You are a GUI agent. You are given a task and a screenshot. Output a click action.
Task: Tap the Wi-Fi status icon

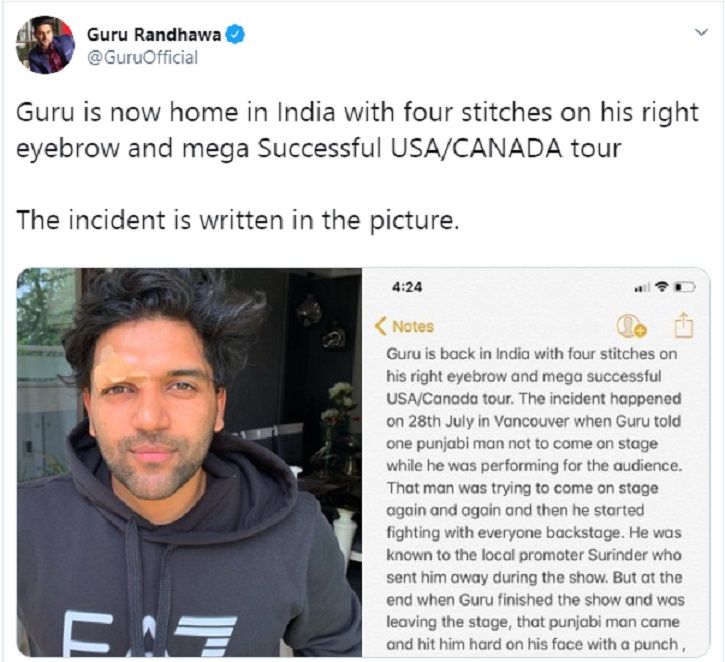click(x=663, y=287)
